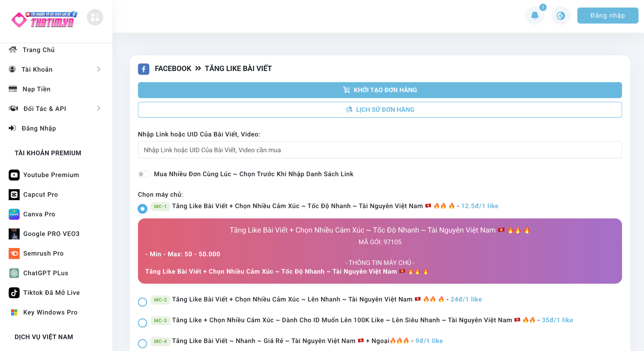Click the post link or UID input field
644x351 pixels.
coord(380,150)
